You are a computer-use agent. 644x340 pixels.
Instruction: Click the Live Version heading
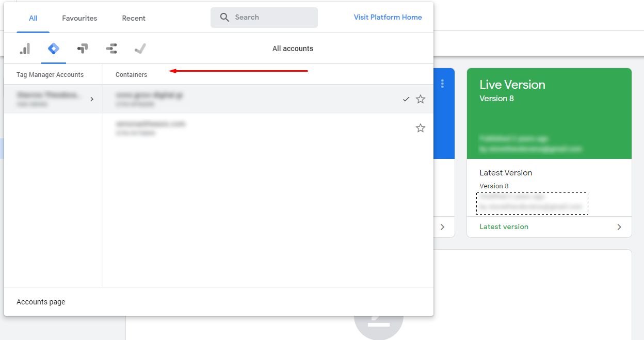click(512, 85)
